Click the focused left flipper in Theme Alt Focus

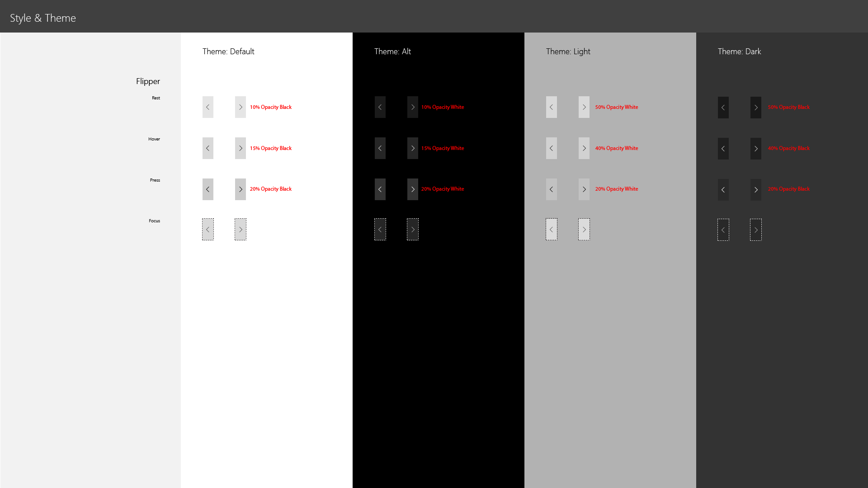coord(380,230)
